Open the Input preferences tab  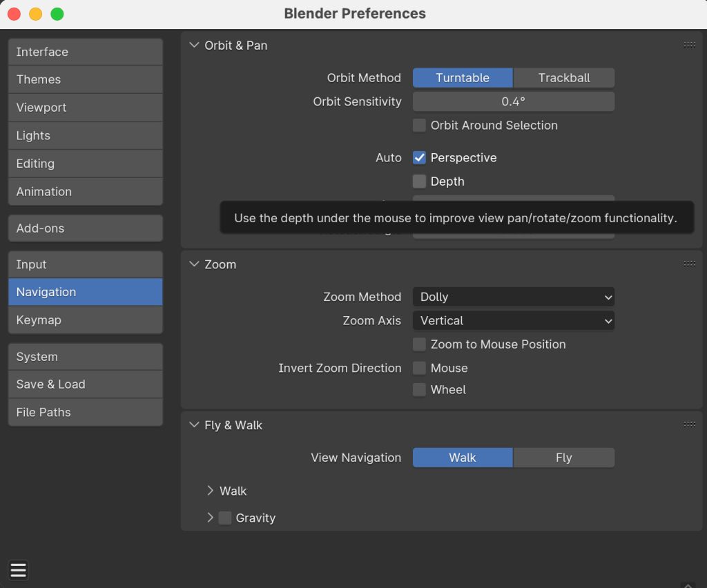click(x=85, y=264)
